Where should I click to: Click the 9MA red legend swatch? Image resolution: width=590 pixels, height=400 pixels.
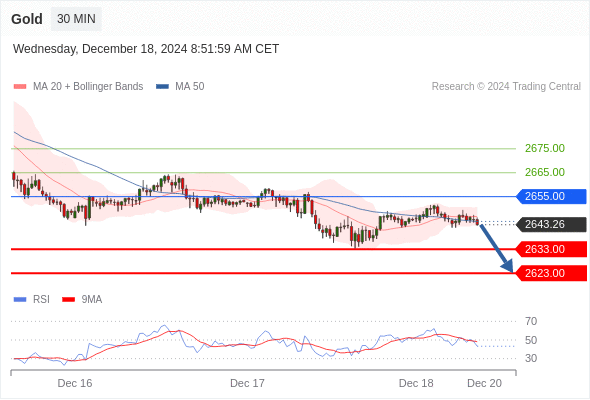68,300
